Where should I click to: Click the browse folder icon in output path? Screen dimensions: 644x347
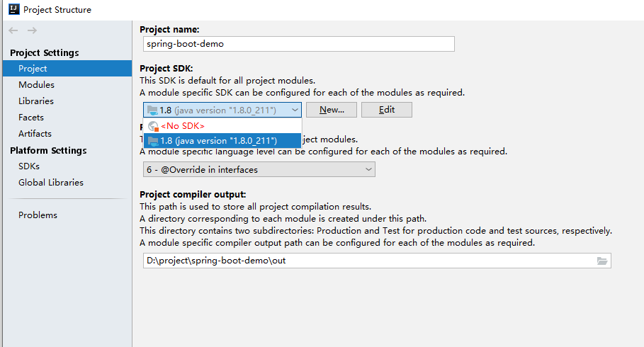pos(602,261)
